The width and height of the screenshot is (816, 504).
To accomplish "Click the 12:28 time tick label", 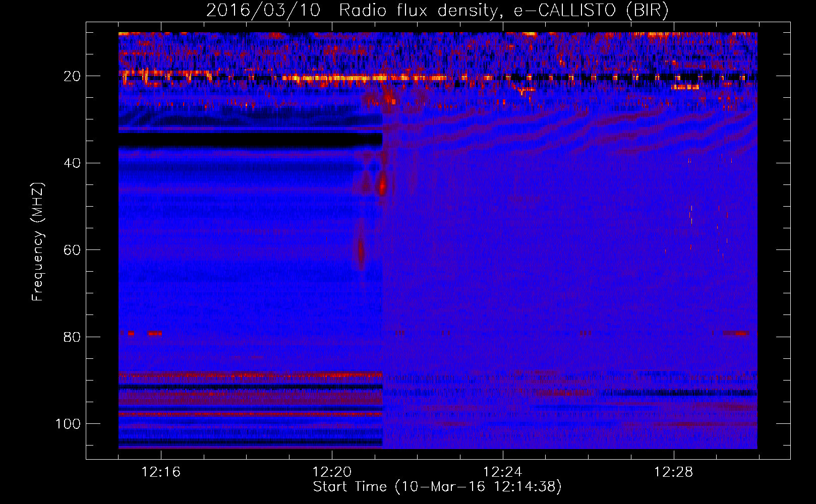I will 674,472.
